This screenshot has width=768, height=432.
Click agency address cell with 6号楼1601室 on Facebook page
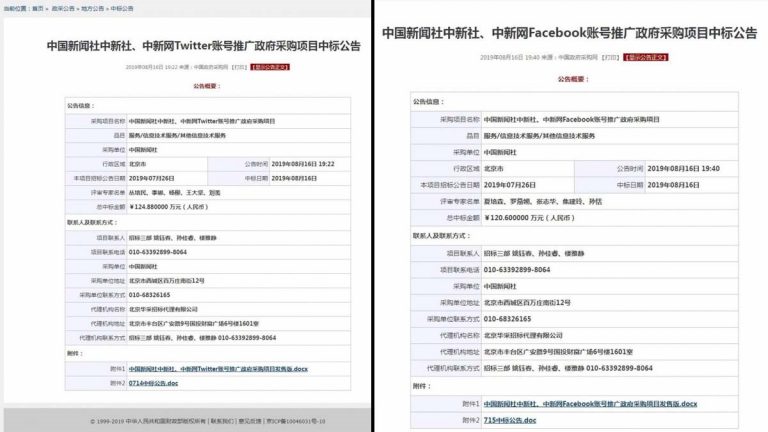[610, 352]
